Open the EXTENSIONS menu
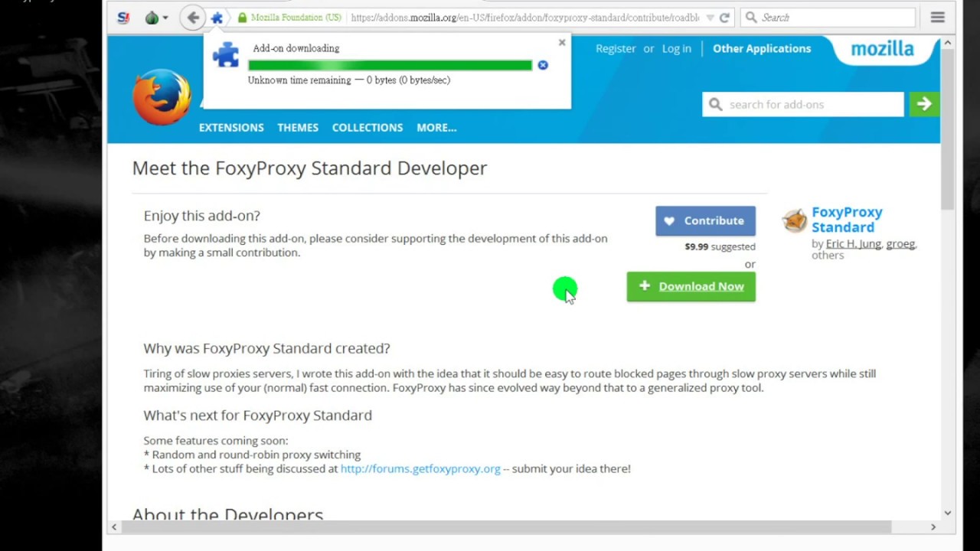The width and height of the screenshot is (980, 551). 231,128
